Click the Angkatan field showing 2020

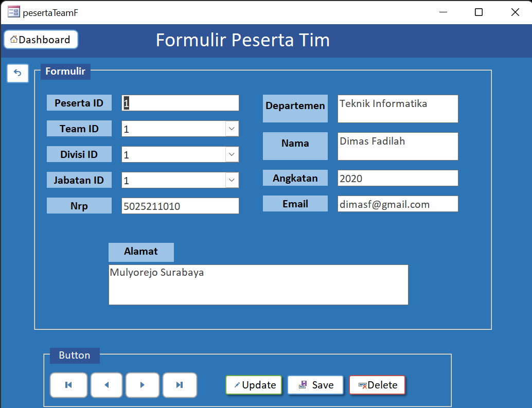(397, 178)
